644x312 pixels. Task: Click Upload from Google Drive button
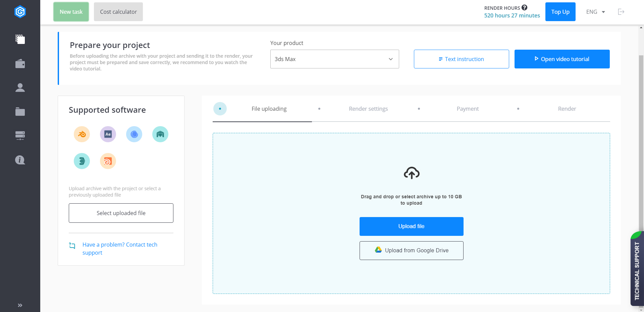tap(412, 251)
